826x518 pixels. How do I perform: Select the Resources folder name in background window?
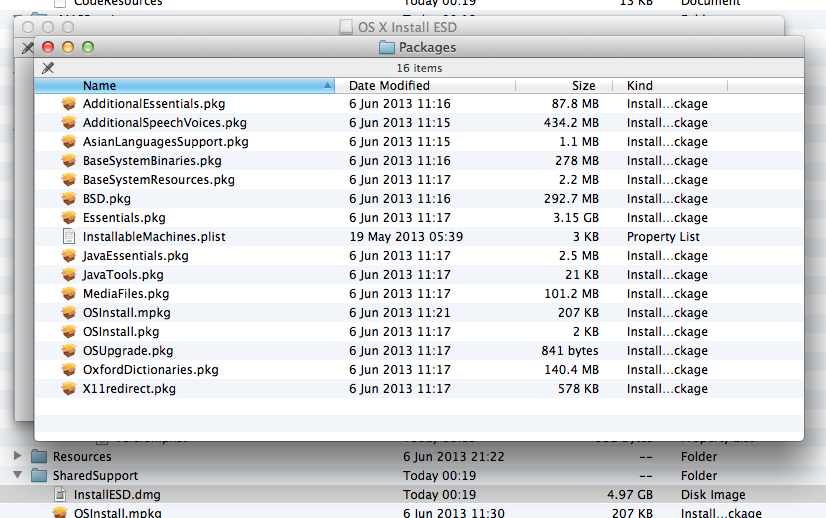tap(82, 456)
